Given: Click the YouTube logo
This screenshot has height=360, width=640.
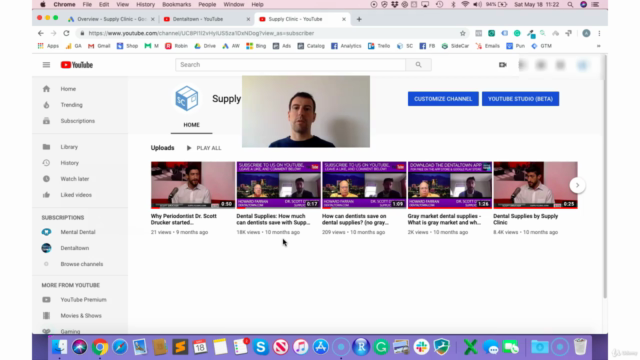Looking at the screenshot, I should point(77,65).
